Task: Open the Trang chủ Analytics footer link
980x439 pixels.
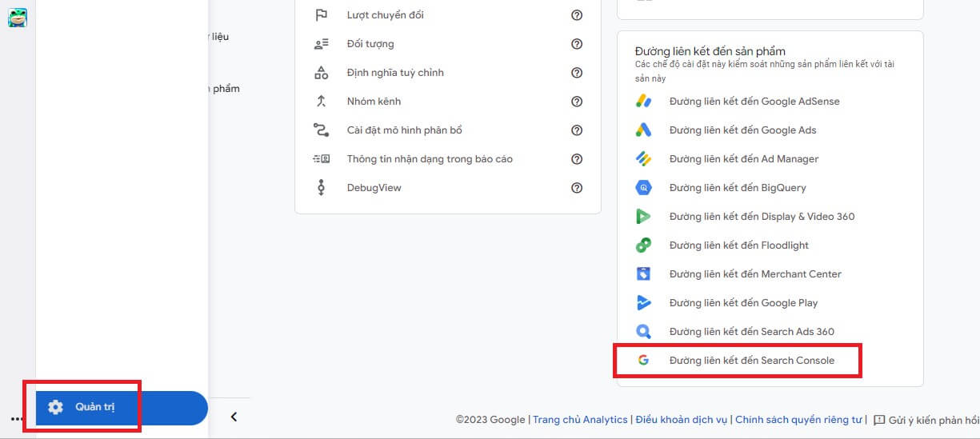Action: point(580,420)
